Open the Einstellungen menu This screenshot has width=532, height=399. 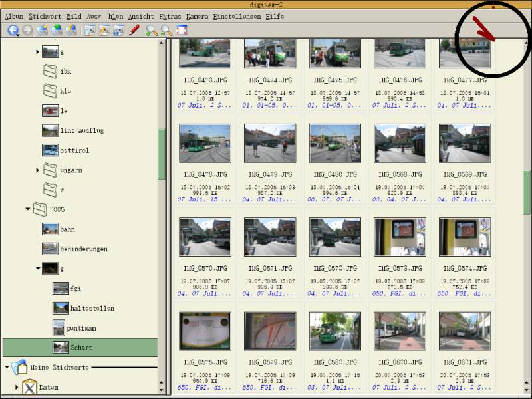237,16
